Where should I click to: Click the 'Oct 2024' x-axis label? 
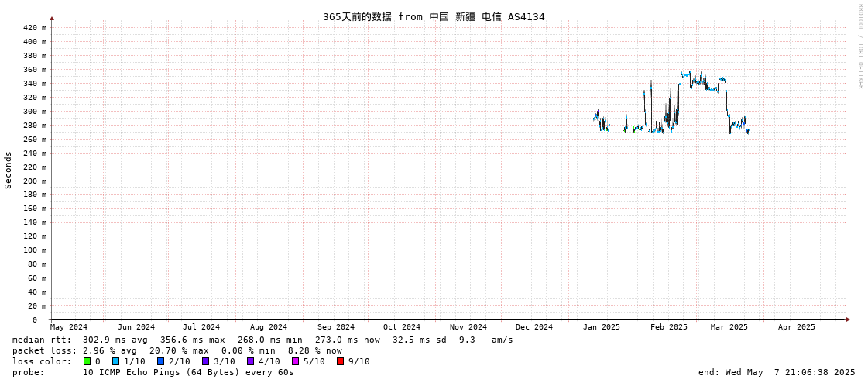tap(402, 327)
